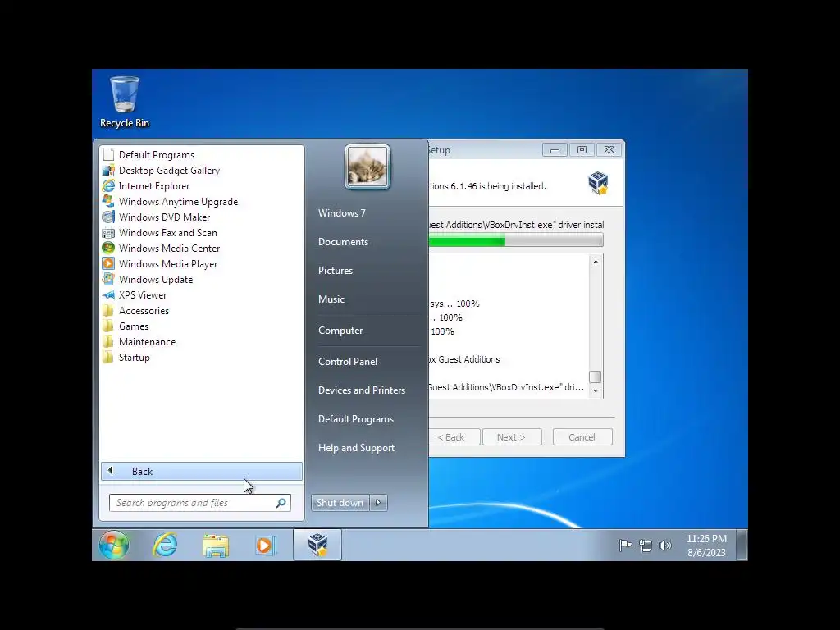Open Internet Explorer from the taskbar
This screenshot has height=630, width=840.
click(x=165, y=545)
